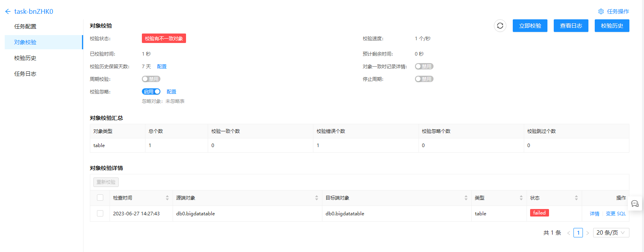This screenshot has width=644, height=252.
Task: Open 任务日志 in the sidebar
Action: (x=25, y=74)
